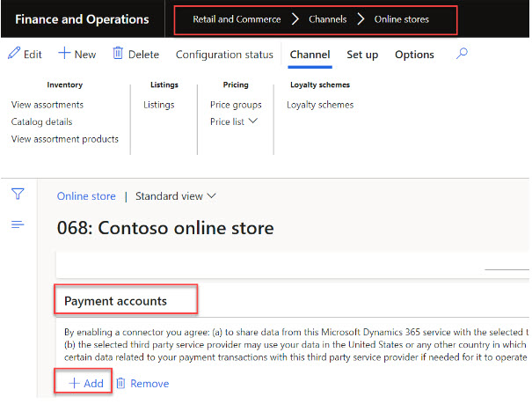Click Channels in the breadcrumb
Image resolution: width=532 pixels, height=404 pixels.
(328, 19)
